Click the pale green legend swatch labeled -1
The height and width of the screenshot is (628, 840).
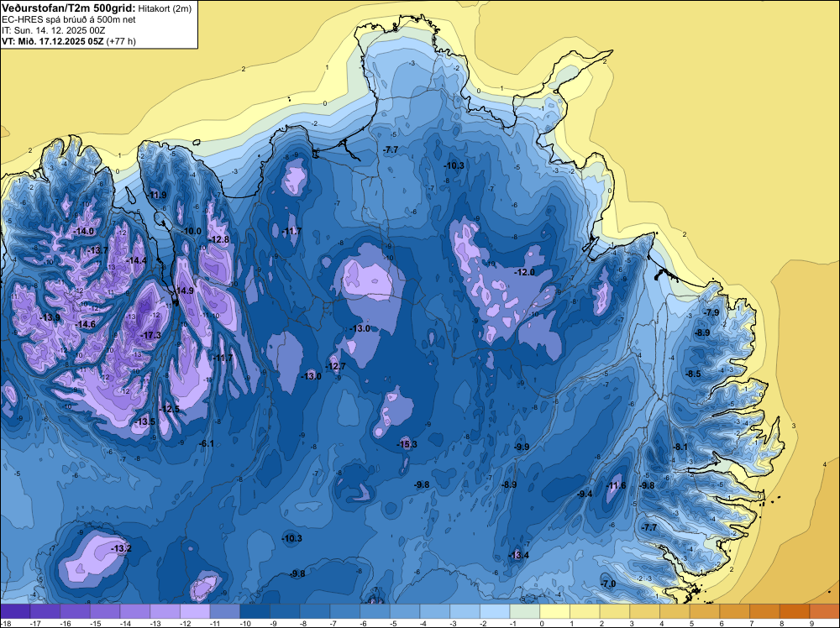tap(524, 611)
